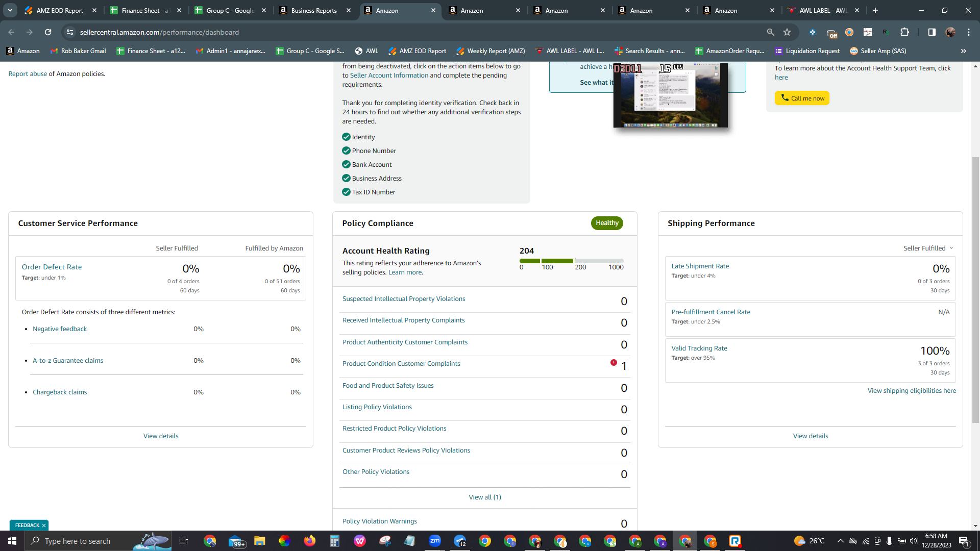Screen dimensions: 980x551
Task: Click the Call me now button
Action: tap(802, 98)
